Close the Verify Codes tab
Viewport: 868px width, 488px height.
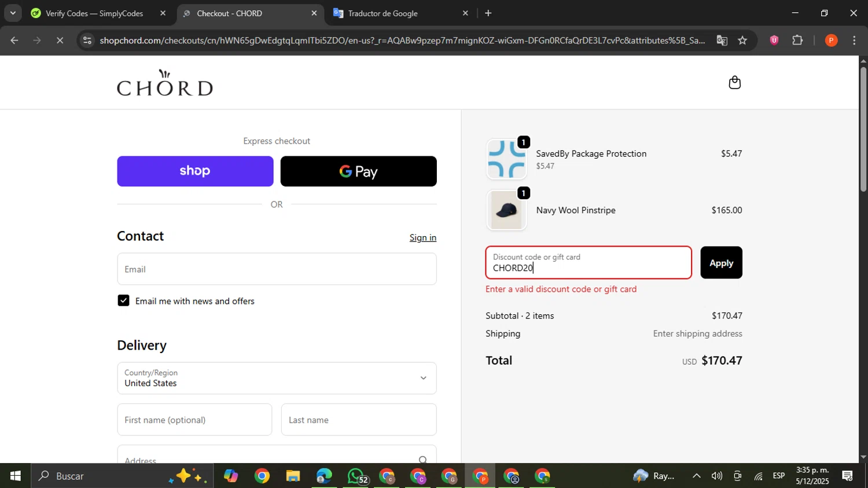163,13
